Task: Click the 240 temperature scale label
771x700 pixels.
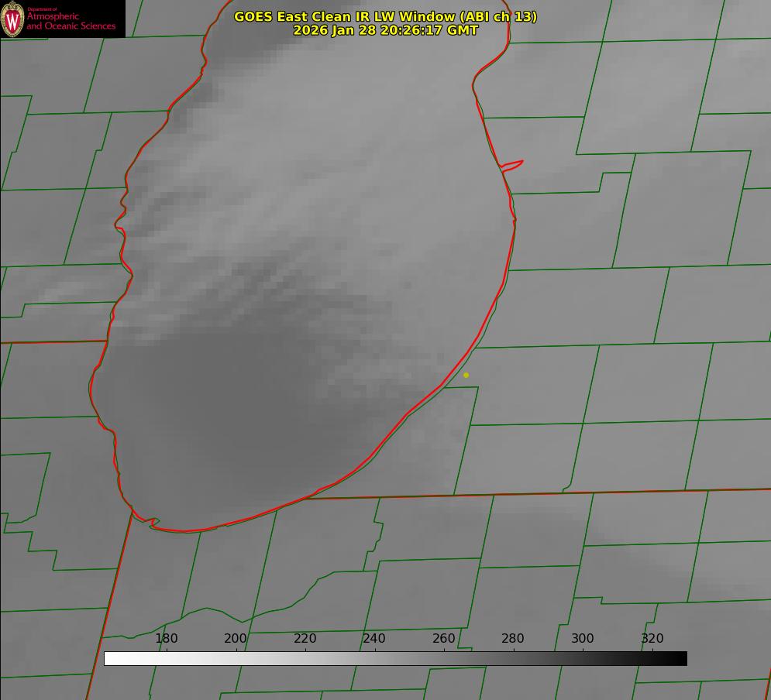Action: (374, 638)
